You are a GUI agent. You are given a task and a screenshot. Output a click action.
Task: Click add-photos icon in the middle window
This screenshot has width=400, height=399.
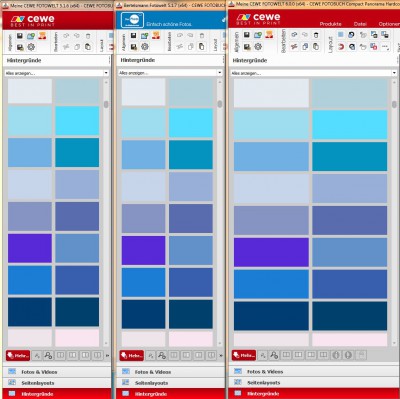(145, 35)
